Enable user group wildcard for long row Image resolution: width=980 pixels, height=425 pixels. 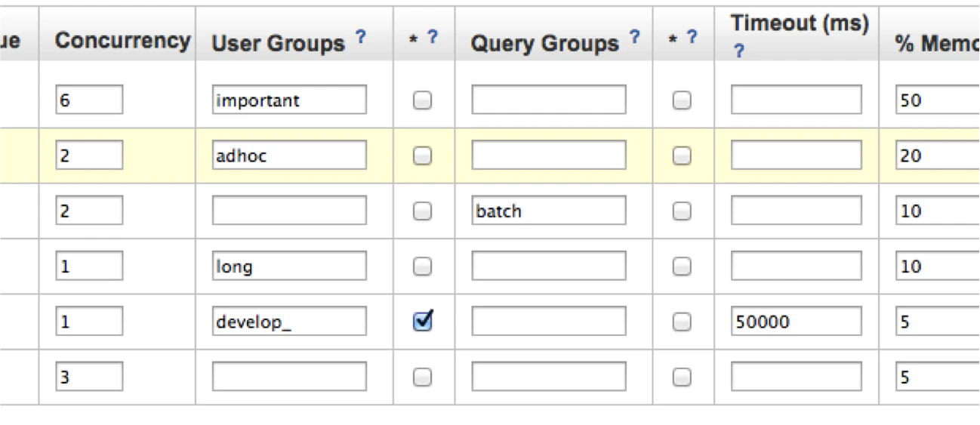tap(423, 266)
